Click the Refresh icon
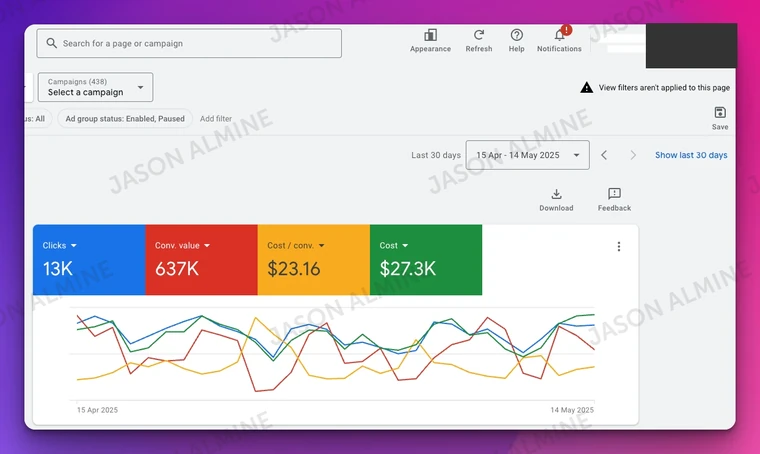The height and width of the screenshot is (454, 760). pos(478,35)
